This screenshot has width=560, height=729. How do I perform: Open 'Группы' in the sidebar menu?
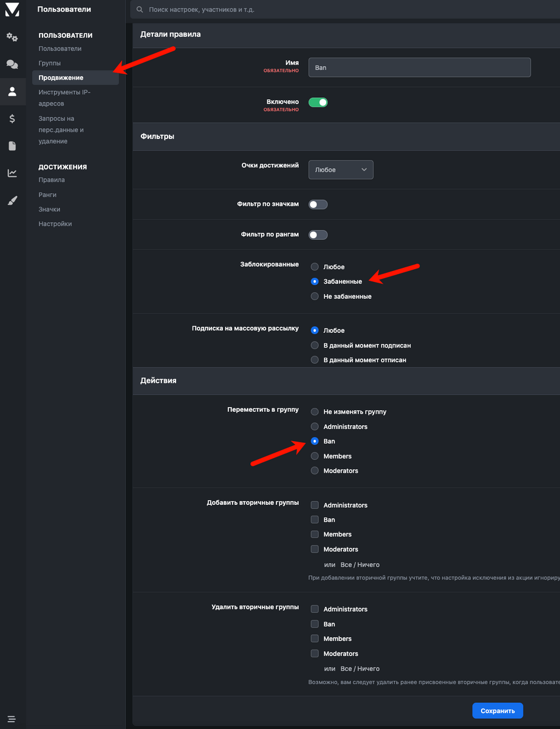[50, 63]
